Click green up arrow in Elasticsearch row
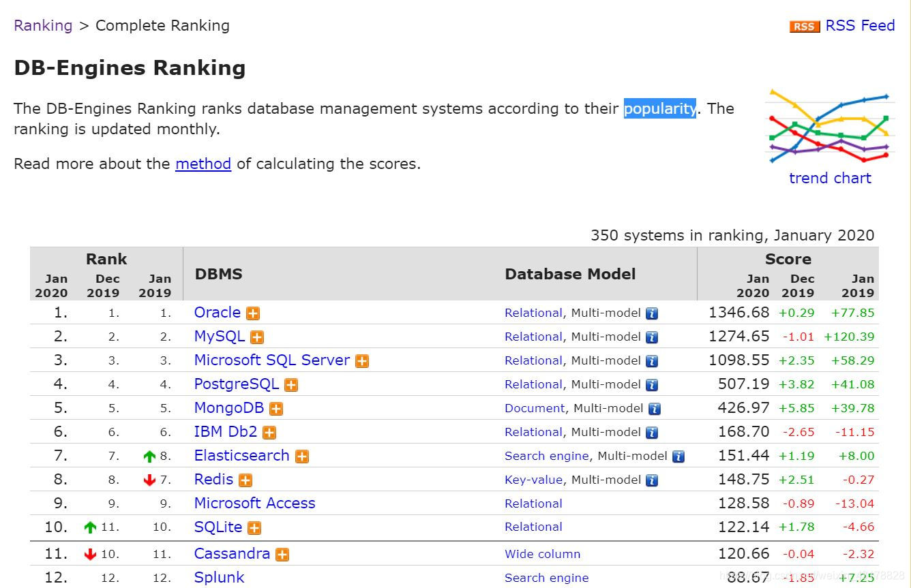Image resolution: width=911 pixels, height=588 pixels. point(150,457)
